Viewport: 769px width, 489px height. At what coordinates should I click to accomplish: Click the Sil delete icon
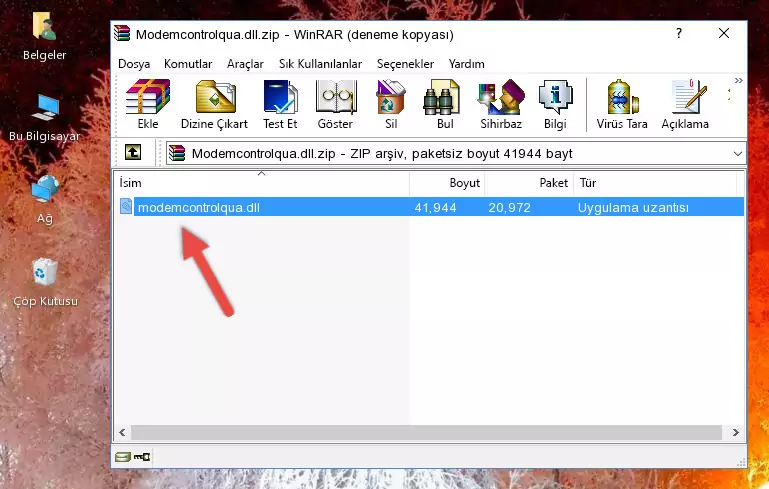[391, 97]
